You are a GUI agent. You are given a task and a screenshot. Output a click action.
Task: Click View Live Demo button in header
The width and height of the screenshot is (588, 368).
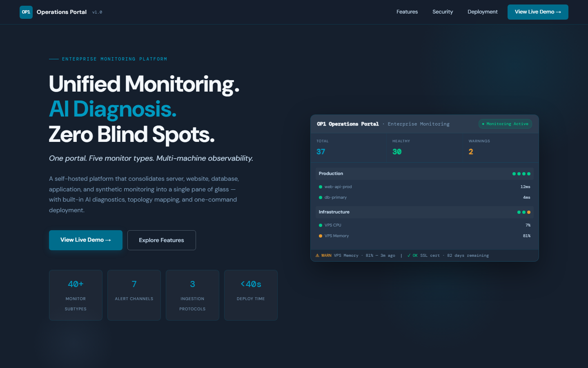(x=538, y=12)
